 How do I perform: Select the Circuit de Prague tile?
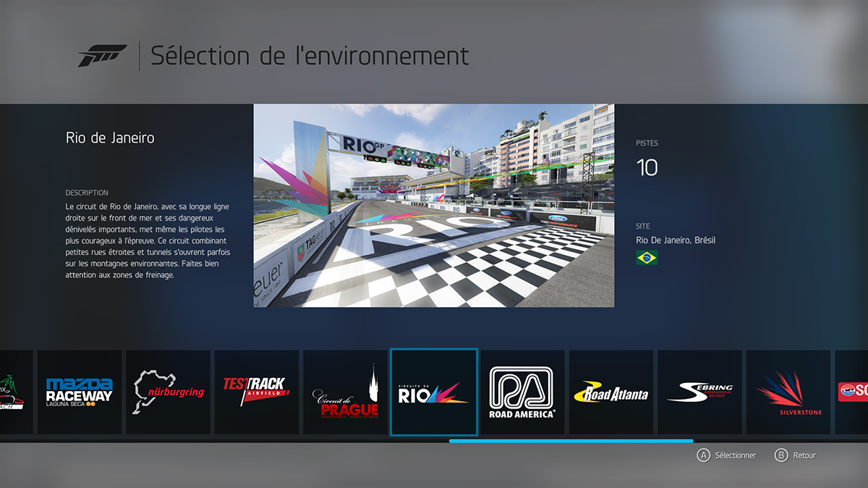[x=345, y=392]
